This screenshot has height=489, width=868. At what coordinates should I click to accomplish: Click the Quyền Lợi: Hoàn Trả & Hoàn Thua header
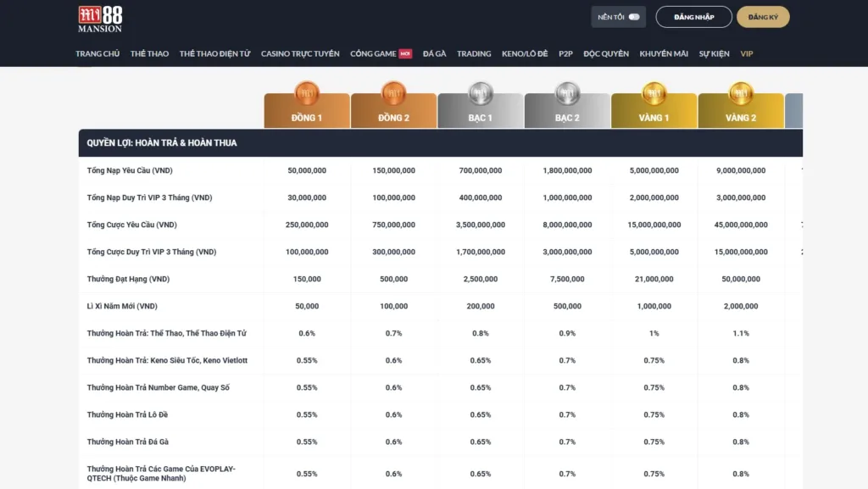click(x=162, y=143)
